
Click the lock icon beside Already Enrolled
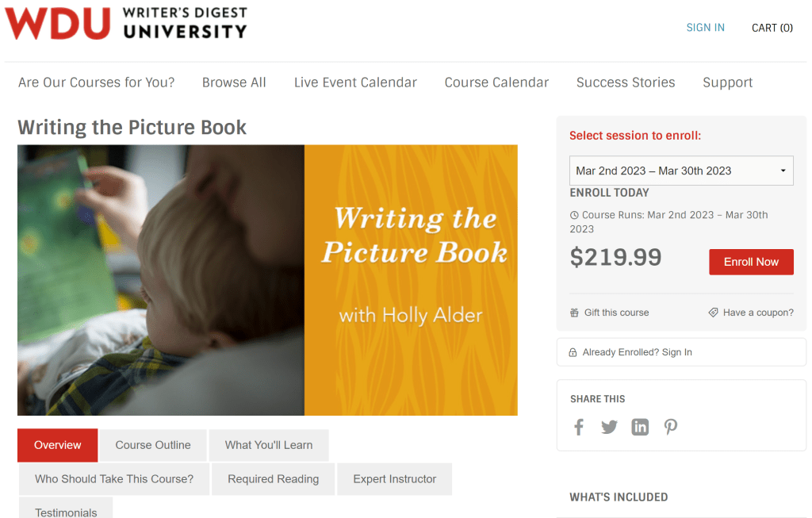tap(573, 352)
